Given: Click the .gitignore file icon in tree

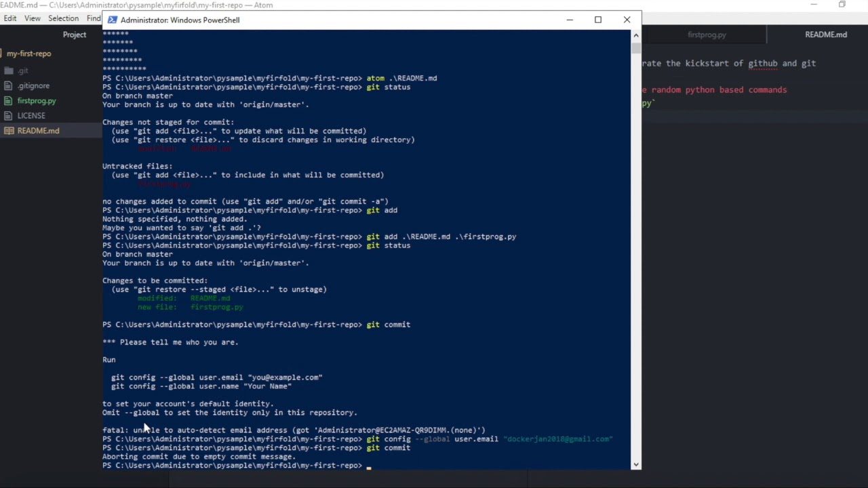Looking at the screenshot, I should (9, 85).
